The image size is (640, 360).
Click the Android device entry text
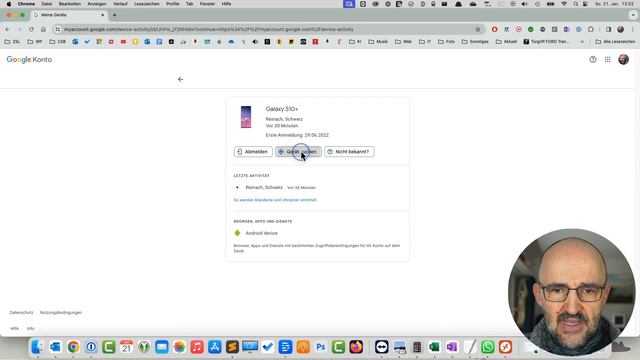click(x=261, y=233)
